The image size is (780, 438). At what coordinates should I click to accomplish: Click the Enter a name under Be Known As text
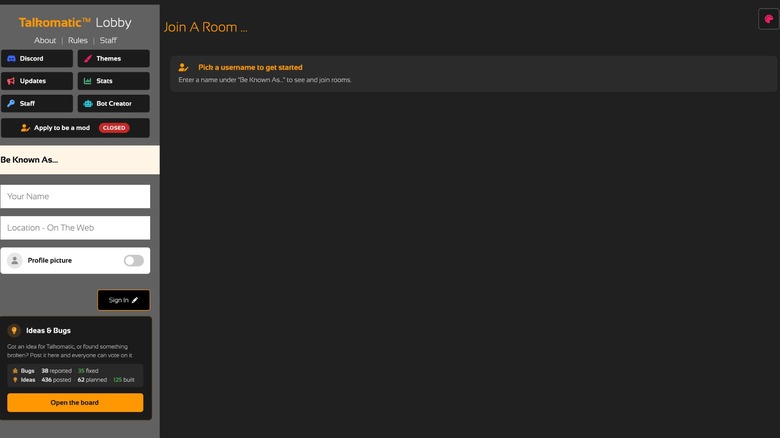click(265, 80)
